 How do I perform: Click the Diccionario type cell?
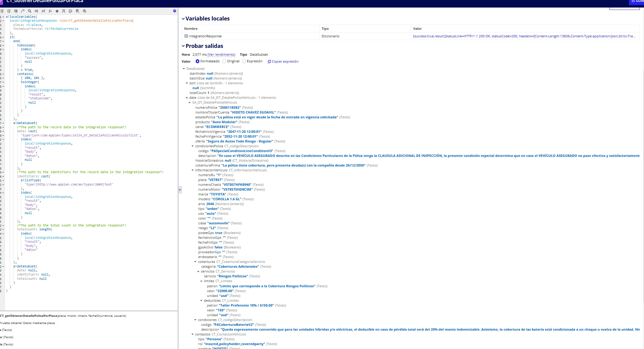(330, 36)
